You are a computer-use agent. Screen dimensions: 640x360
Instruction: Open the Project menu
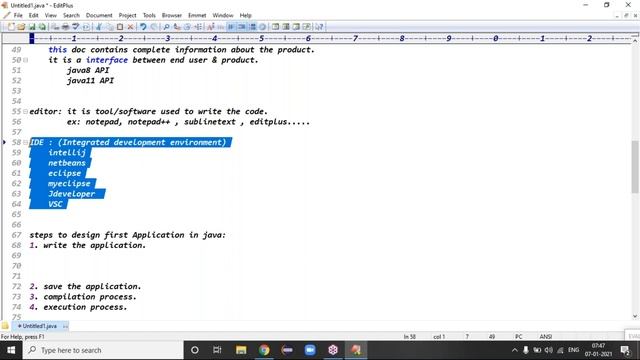tap(127, 16)
